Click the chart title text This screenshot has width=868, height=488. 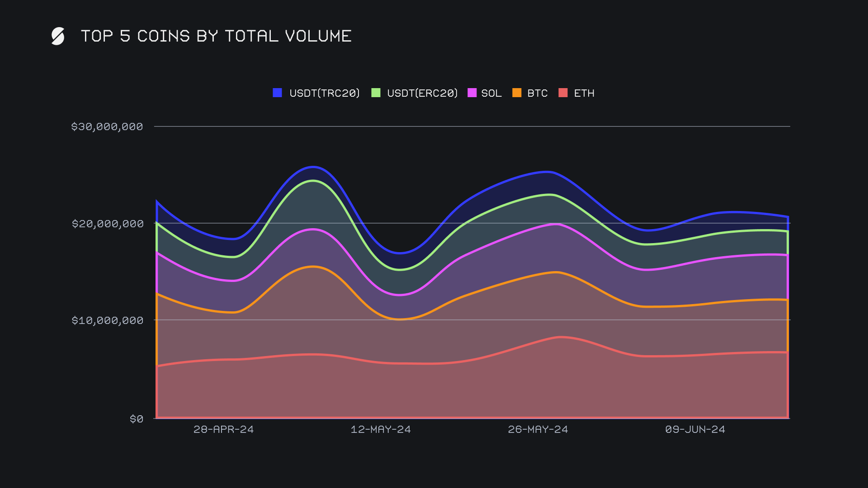(216, 36)
